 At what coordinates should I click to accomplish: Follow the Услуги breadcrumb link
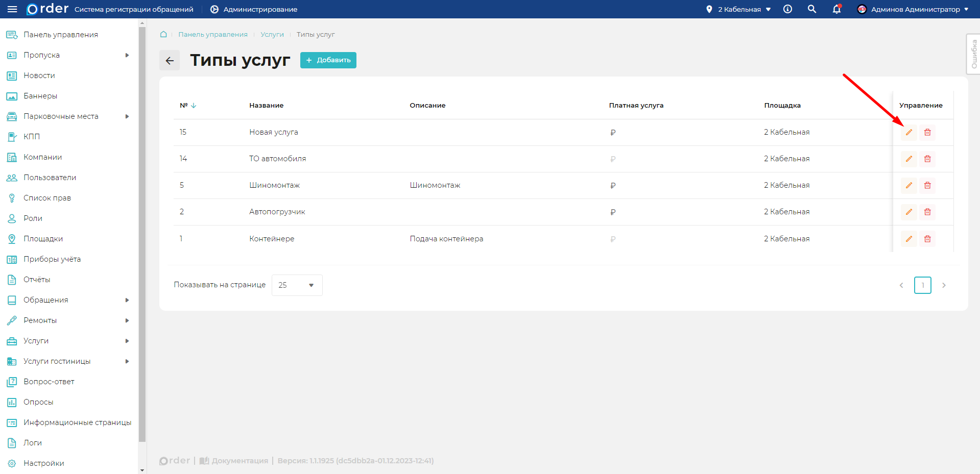tap(272, 34)
